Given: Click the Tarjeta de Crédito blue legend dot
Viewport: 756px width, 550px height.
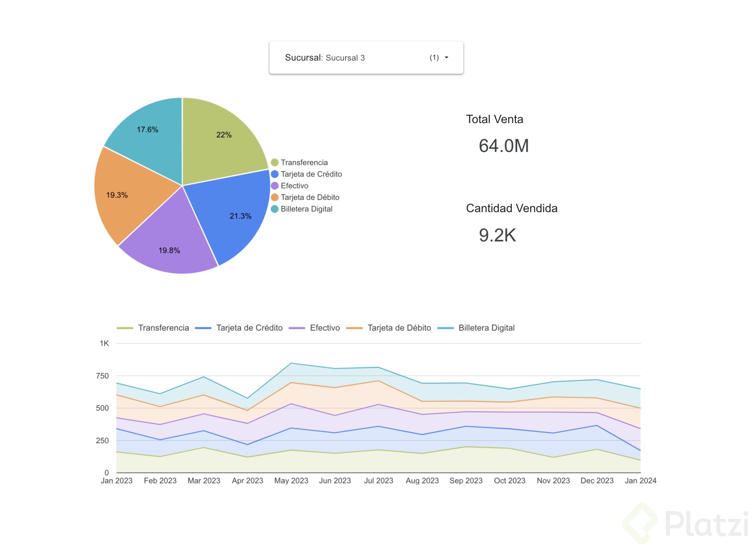Looking at the screenshot, I should (x=274, y=174).
